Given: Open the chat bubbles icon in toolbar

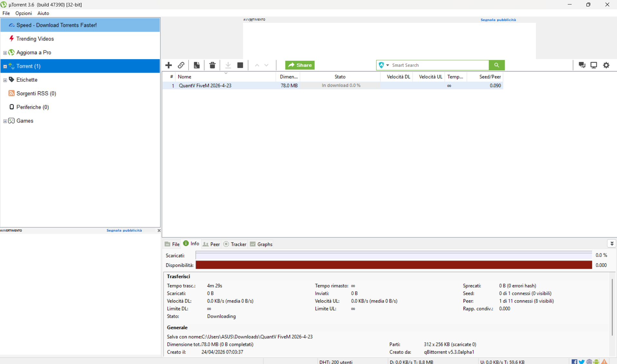Looking at the screenshot, I should point(582,65).
